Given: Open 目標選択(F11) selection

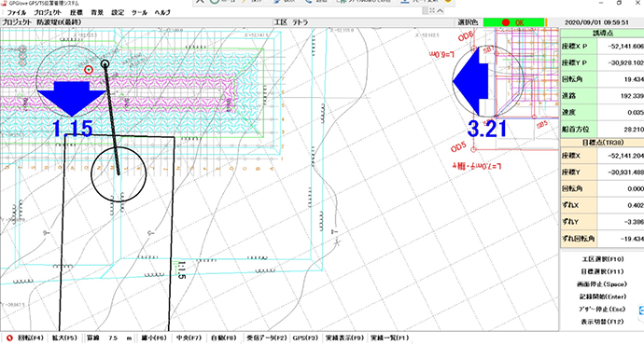Looking at the screenshot, I should tap(603, 271).
